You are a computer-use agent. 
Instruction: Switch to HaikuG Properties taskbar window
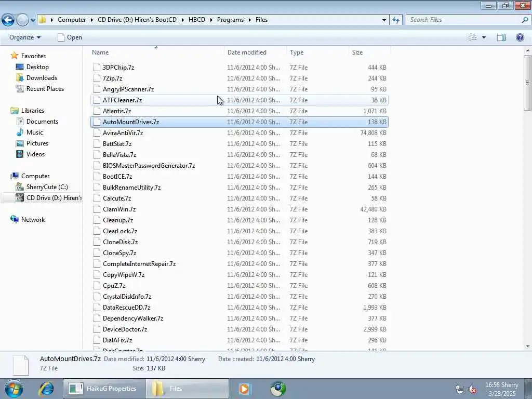click(x=104, y=389)
